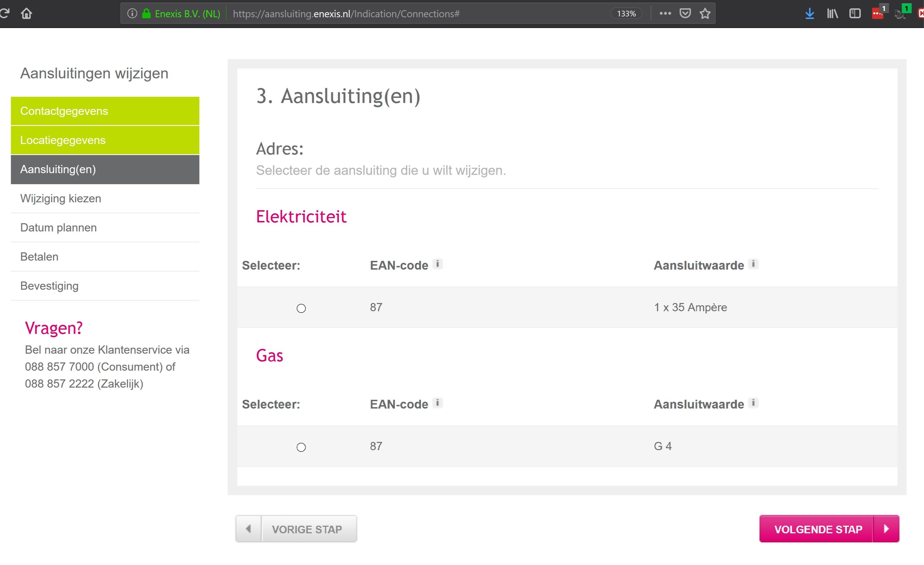
Task: Open the downloads arrow icon
Action: (810, 14)
